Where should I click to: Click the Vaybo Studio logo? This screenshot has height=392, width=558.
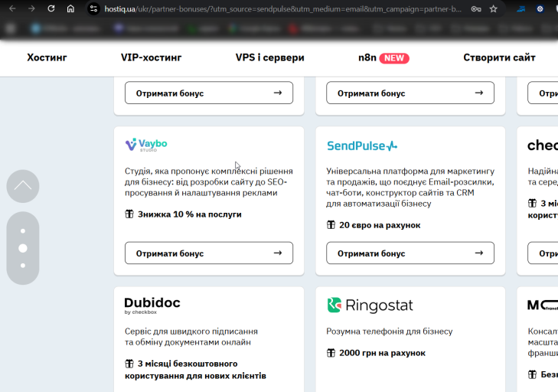click(x=146, y=145)
